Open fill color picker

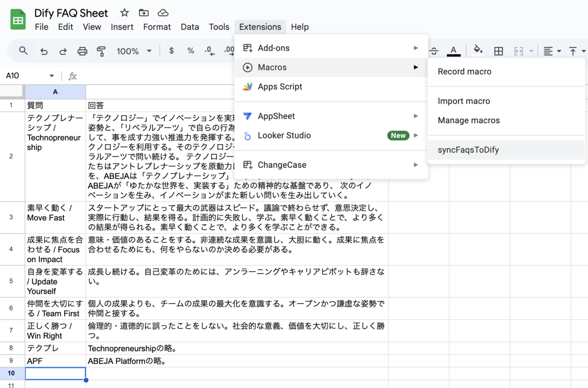pyautogui.click(x=478, y=51)
